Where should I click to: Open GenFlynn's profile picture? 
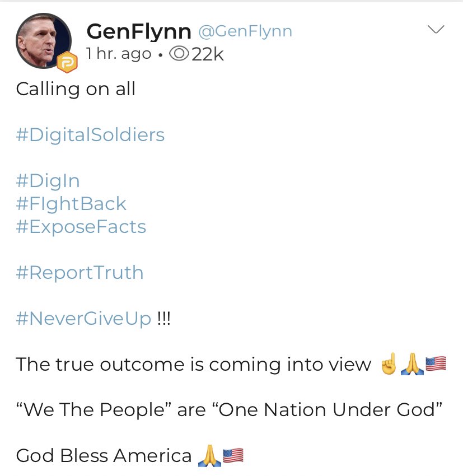[x=43, y=40]
